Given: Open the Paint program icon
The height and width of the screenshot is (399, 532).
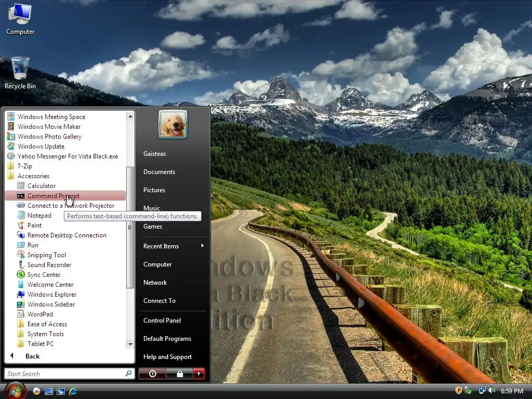Looking at the screenshot, I should click(x=21, y=225).
